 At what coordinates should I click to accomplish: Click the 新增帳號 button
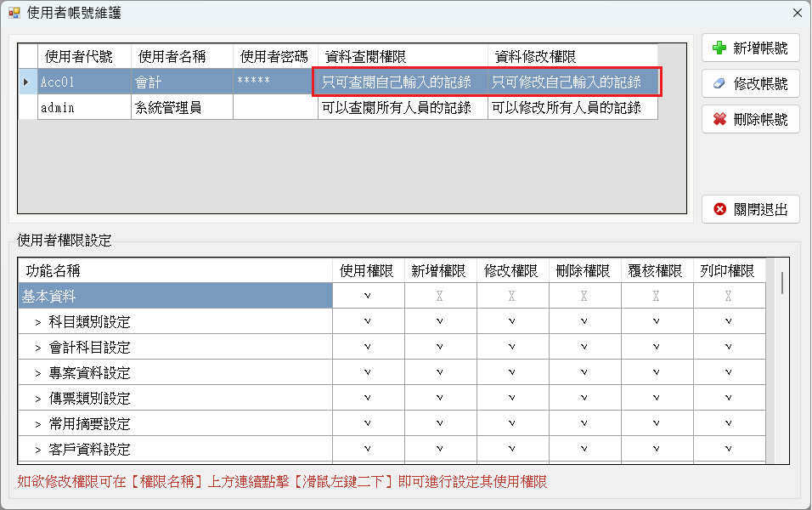(x=750, y=48)
